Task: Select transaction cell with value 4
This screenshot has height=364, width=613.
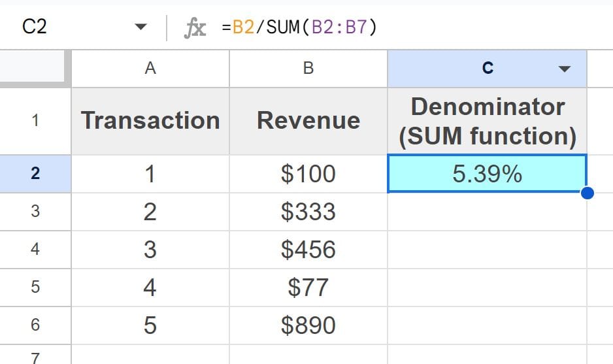Action: pos(150,288)
